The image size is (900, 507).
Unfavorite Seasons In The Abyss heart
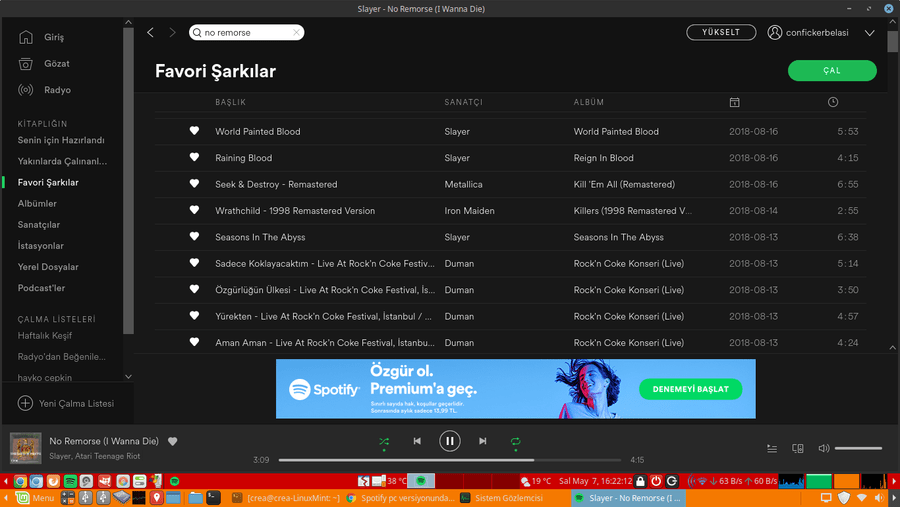(195, 237)
